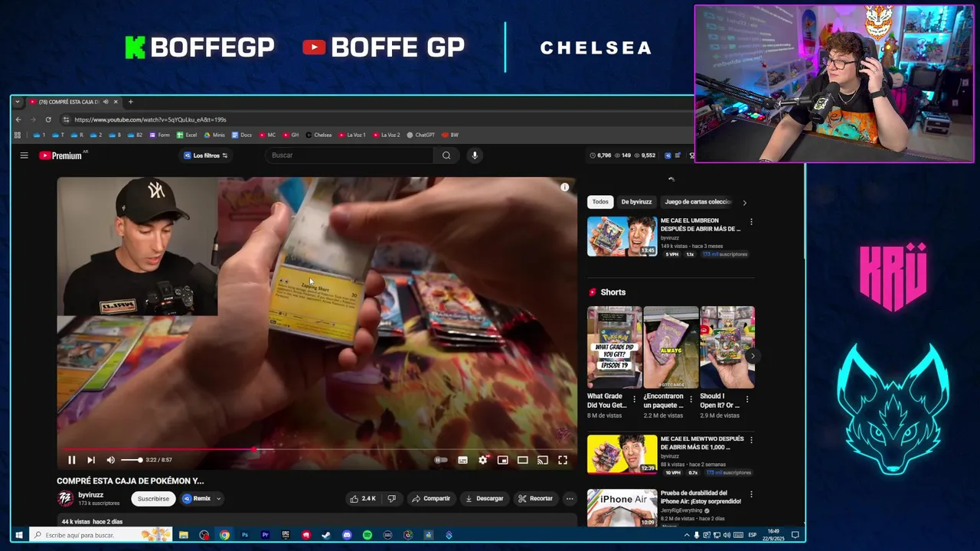
Task: Show video info card icon
Action: tap(564, 187)
